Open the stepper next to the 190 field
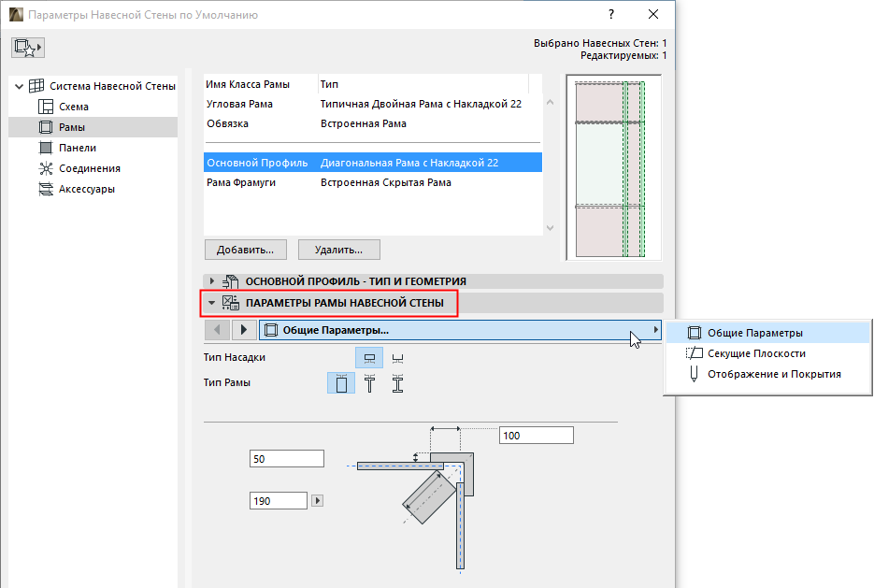 [317, 500]
